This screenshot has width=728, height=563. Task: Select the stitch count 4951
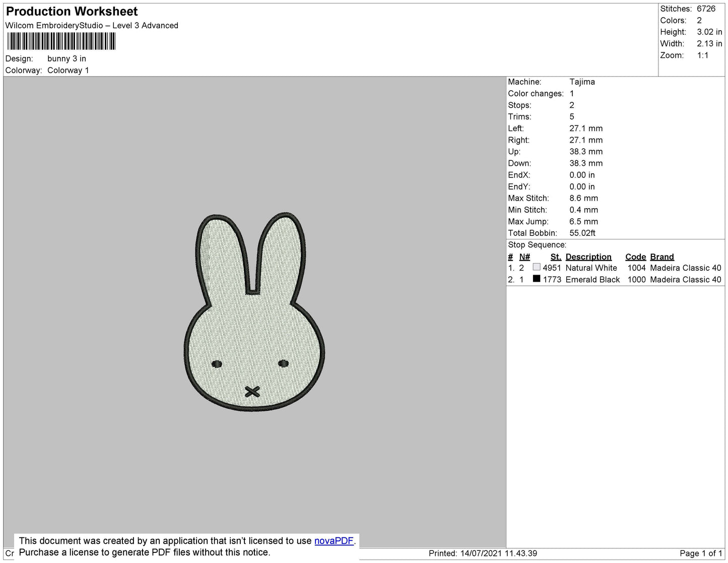552,268
